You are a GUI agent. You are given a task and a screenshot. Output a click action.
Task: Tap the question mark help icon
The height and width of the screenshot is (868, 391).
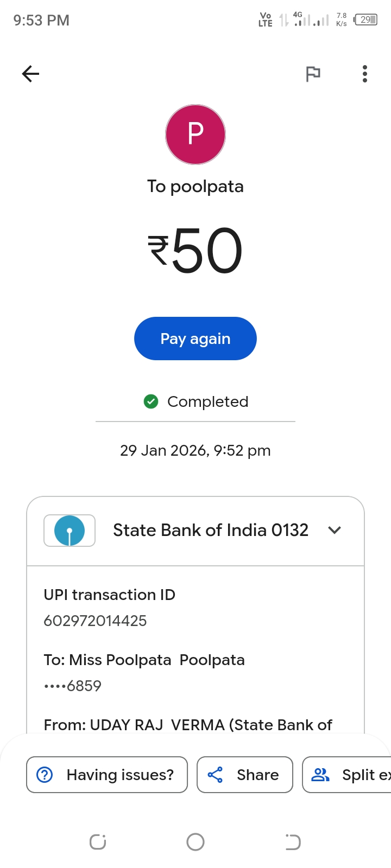45,775
